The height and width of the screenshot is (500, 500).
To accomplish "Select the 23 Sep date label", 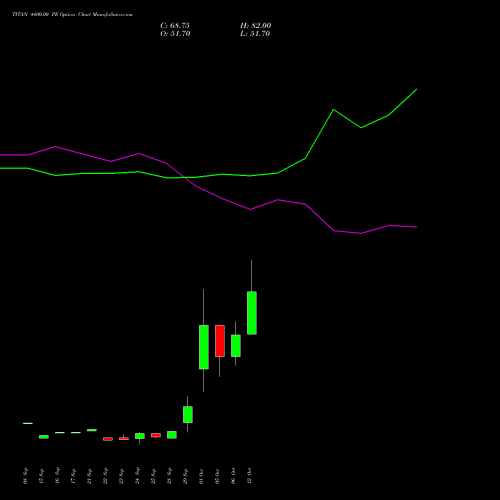I will coord(122,476).
